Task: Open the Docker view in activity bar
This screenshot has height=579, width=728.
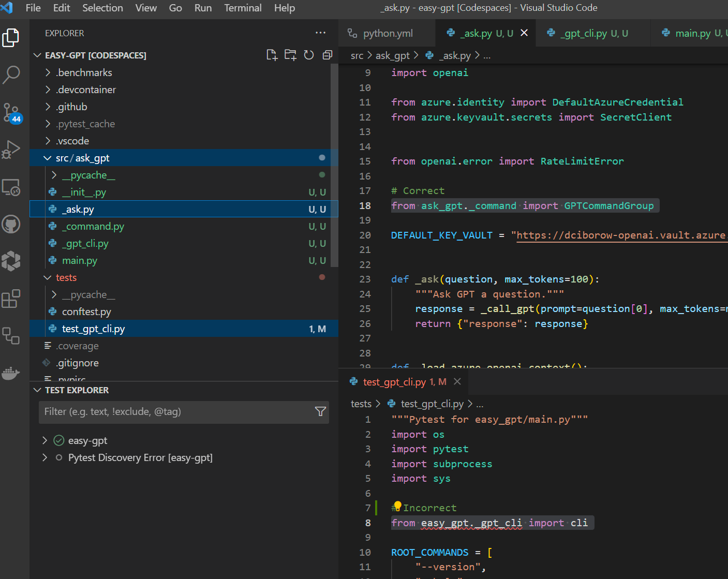Action: click(x=11, y=373)
